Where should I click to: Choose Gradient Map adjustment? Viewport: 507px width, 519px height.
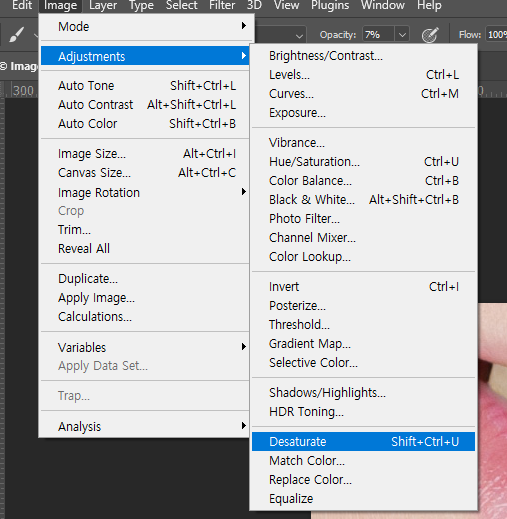(363, 344)
